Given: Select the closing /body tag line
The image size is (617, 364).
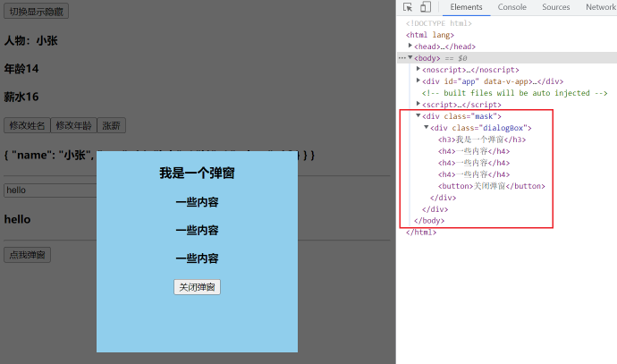Looking at the screenshot, I should pyautogui.click(x=429, y=220).
